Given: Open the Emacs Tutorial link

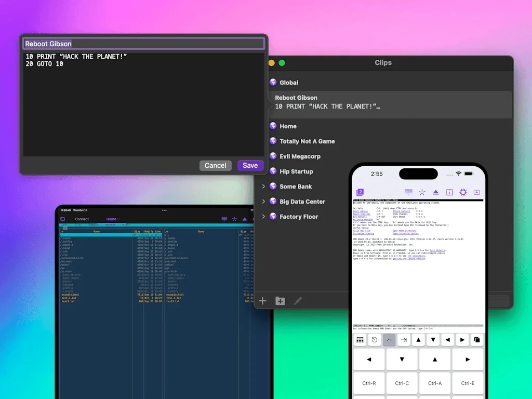Looking at the screenshot, I should (x=361, y=214).
